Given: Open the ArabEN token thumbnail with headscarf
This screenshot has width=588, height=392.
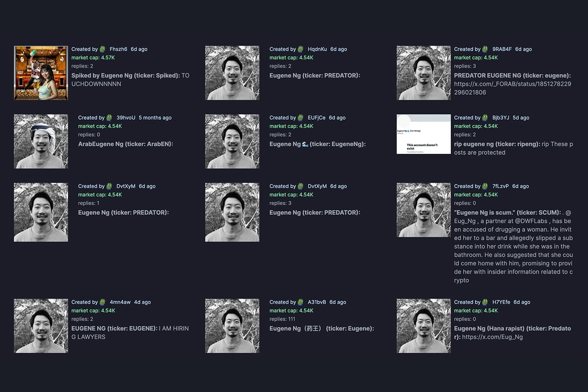Looking at the screenshot, I should pos(41,141).
